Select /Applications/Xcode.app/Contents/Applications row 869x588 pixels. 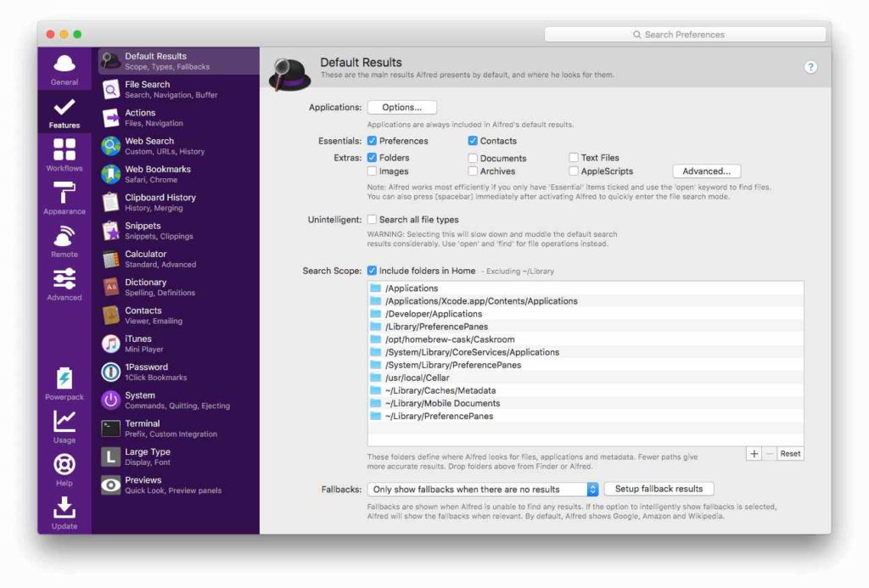pyautogui.click(x=586, y=301)
